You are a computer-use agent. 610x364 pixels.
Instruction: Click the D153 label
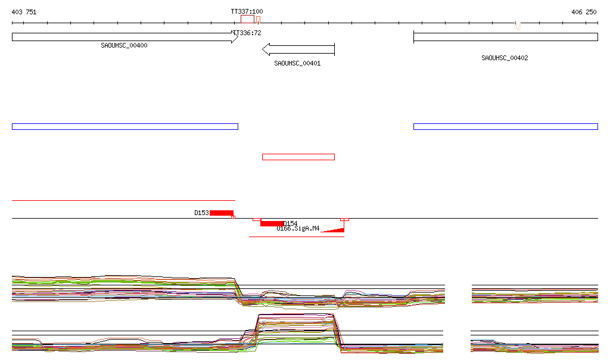coord(201,213)
